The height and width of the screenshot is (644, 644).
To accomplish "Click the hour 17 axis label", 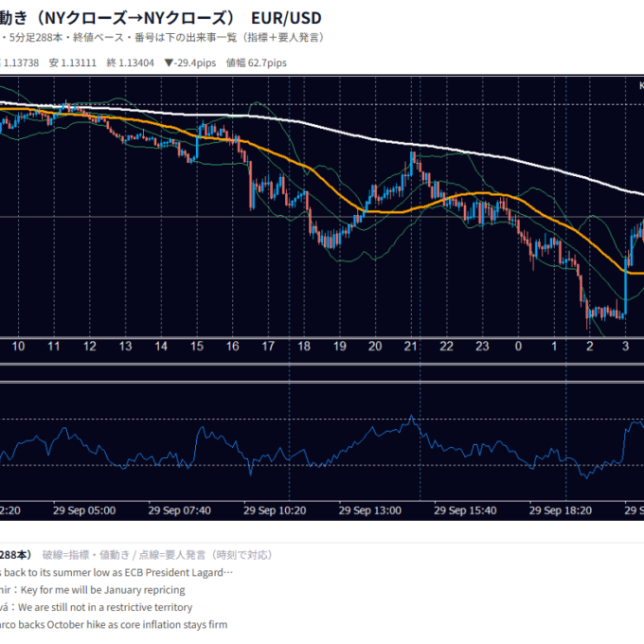I will point(268,347).
